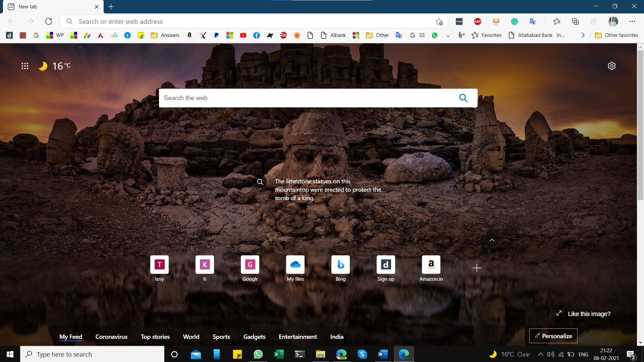
Task: Click the Like this image link
Action: [x=589, y=314]
